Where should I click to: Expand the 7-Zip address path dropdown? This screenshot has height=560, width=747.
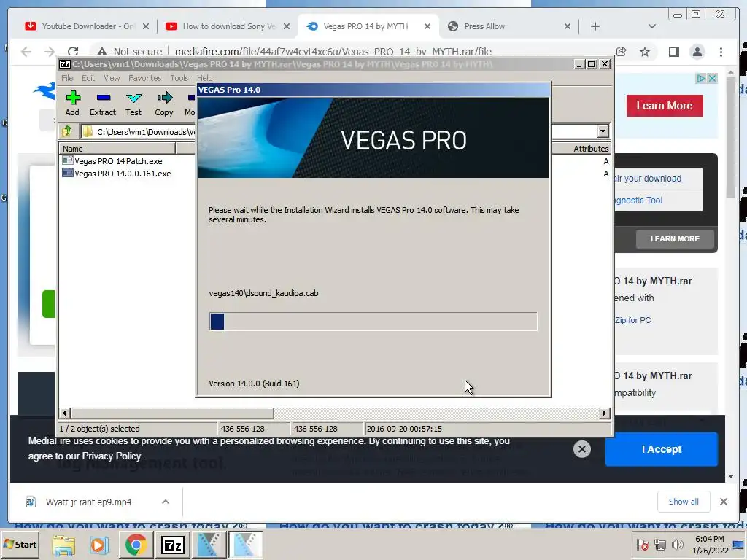(x=603, y=131)
